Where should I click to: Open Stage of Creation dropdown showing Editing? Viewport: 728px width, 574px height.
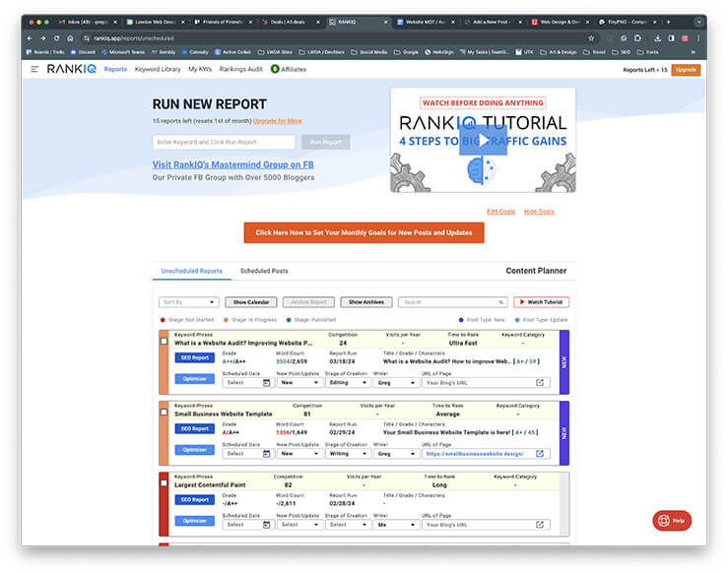[348, 383]
